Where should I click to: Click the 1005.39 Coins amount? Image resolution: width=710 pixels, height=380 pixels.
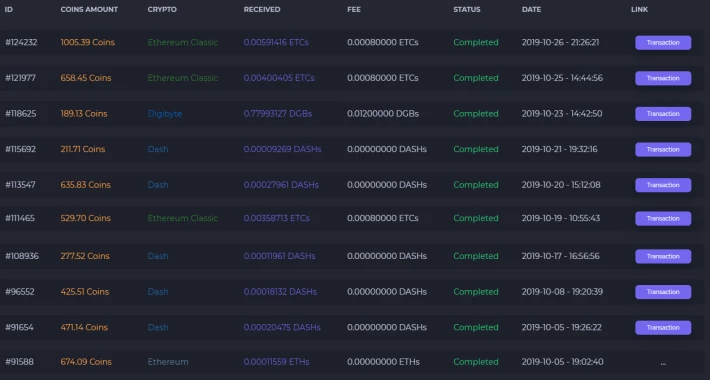[87, 43]
